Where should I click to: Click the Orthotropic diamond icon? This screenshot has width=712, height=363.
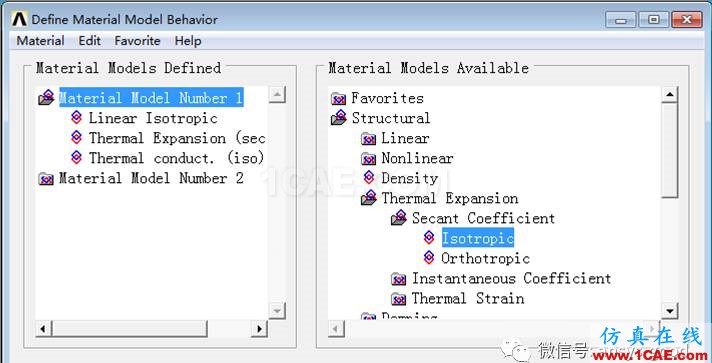click(x=429, y=258)
